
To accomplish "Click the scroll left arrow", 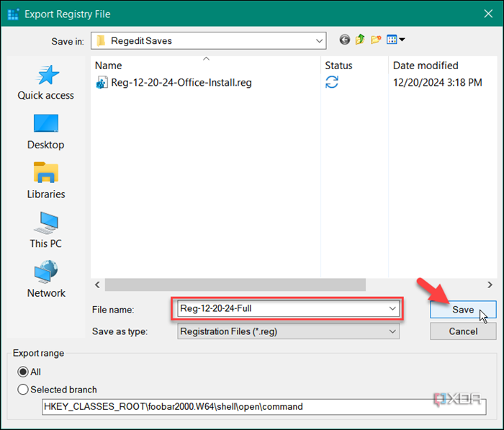I will coord(97,285).
